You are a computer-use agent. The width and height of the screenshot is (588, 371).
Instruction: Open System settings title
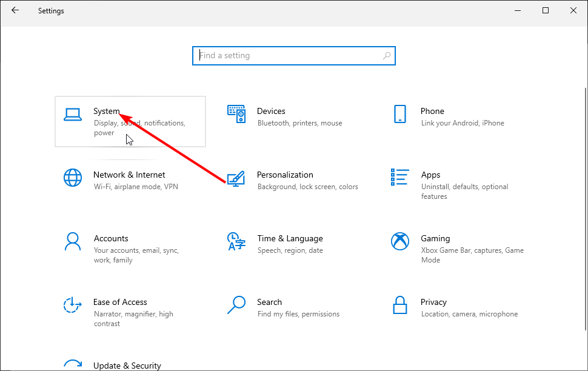coord(107,111)
